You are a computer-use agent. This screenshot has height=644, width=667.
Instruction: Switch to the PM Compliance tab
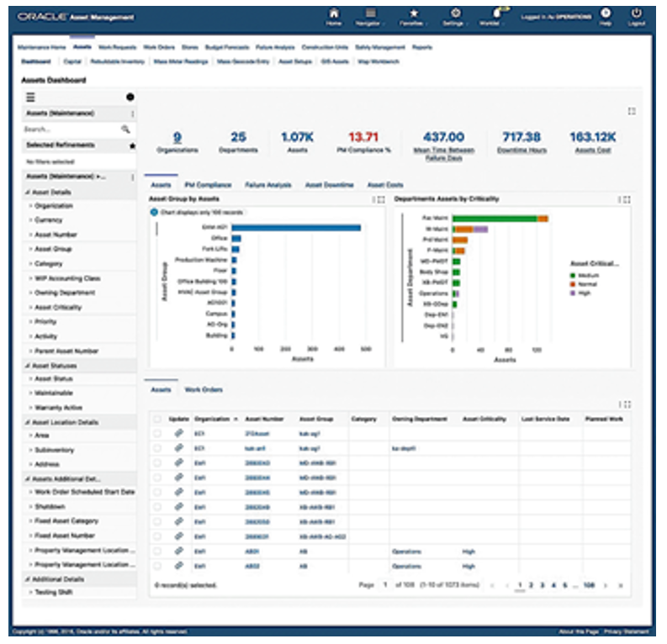point(208,185)
